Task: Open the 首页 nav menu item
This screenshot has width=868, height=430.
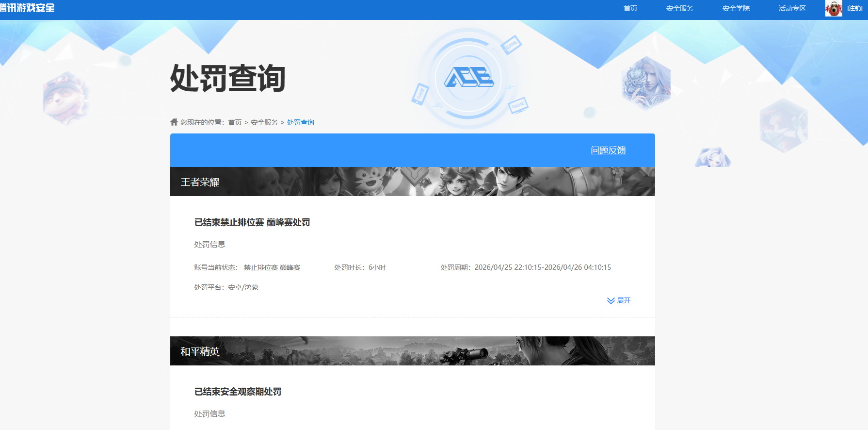Action: click(x=630, y=8)
